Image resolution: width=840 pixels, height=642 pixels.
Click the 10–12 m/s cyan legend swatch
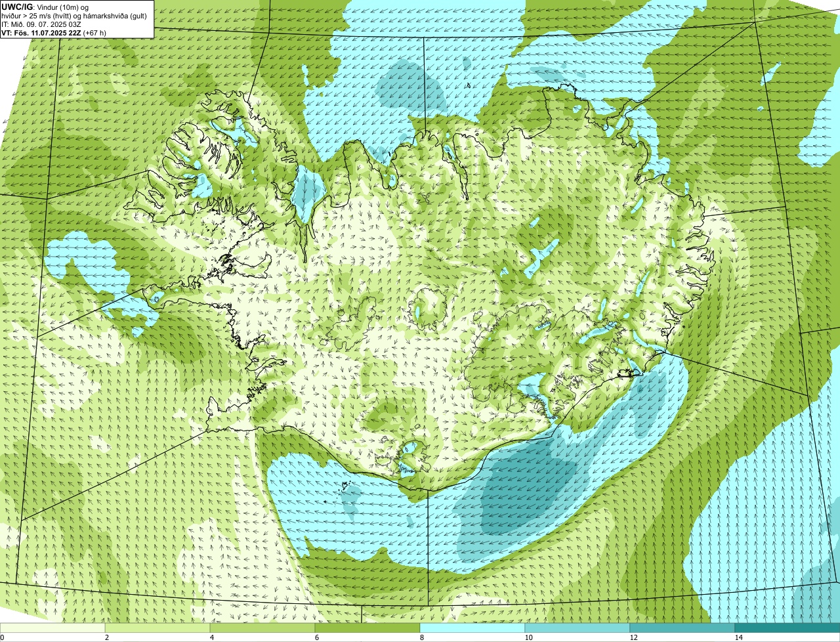click(577, 628)
